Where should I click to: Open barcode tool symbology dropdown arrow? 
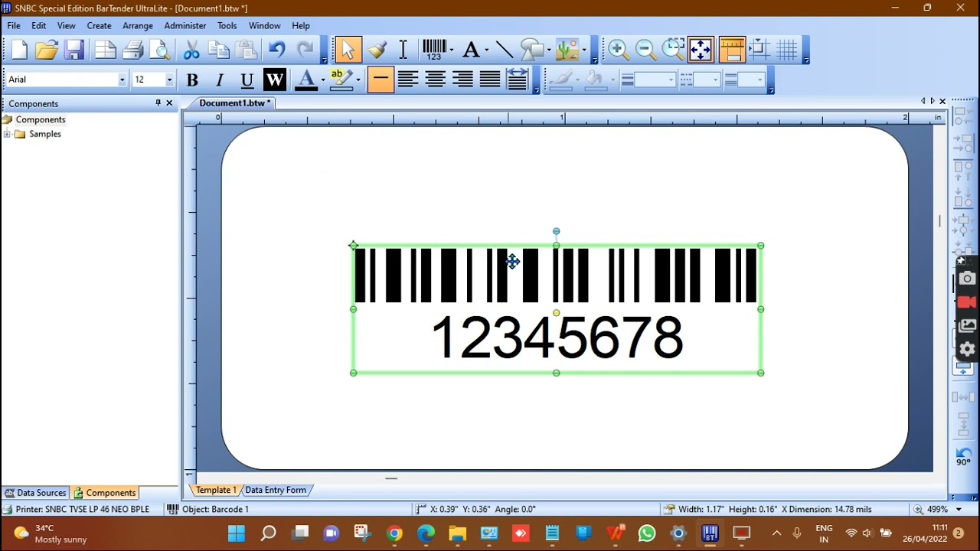coord(452,51)
